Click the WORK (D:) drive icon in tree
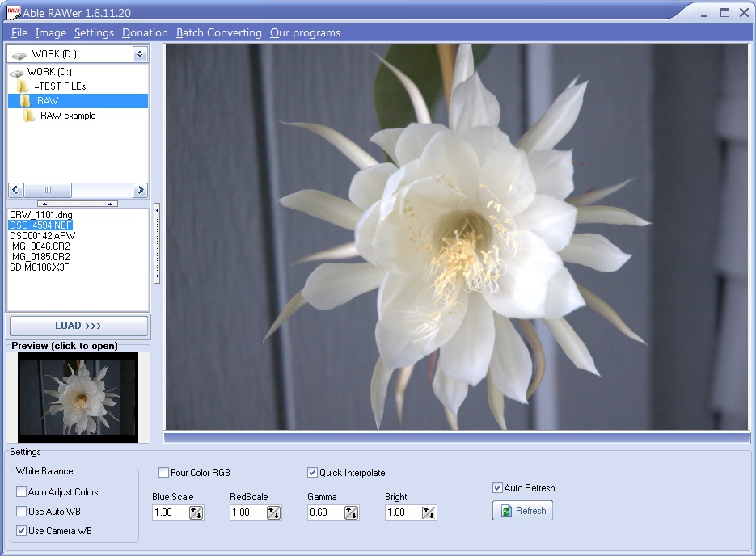The height and width of the screenshot is (556, 756). pyautogui.click(x=17, y=72)
